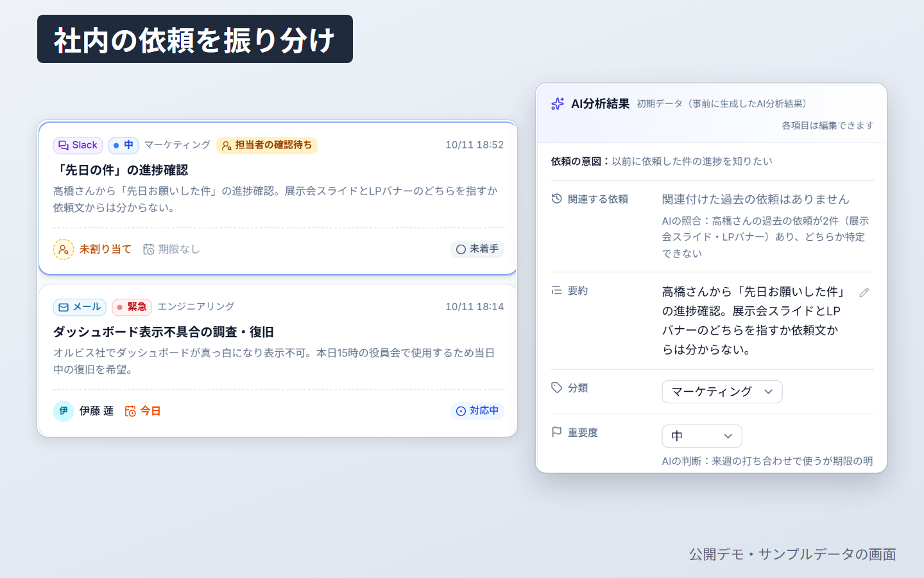
Task: Click the 対応中 status badge
Action: click(477, 411)
